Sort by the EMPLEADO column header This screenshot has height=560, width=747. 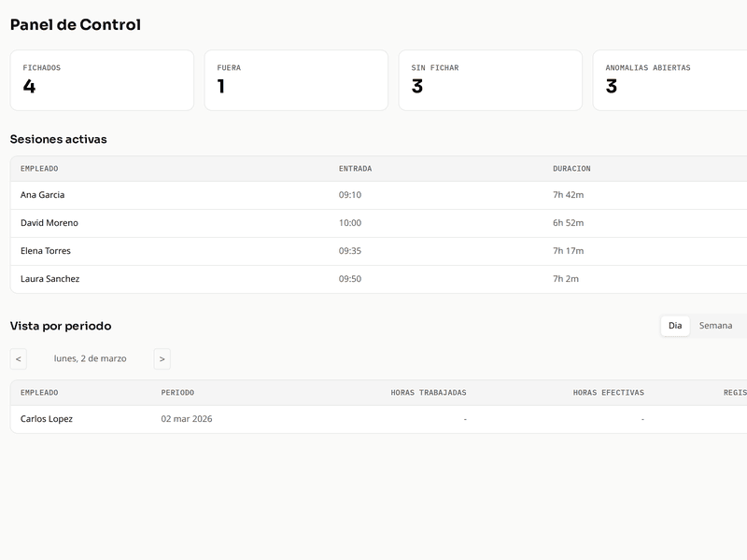click(40, 168)
